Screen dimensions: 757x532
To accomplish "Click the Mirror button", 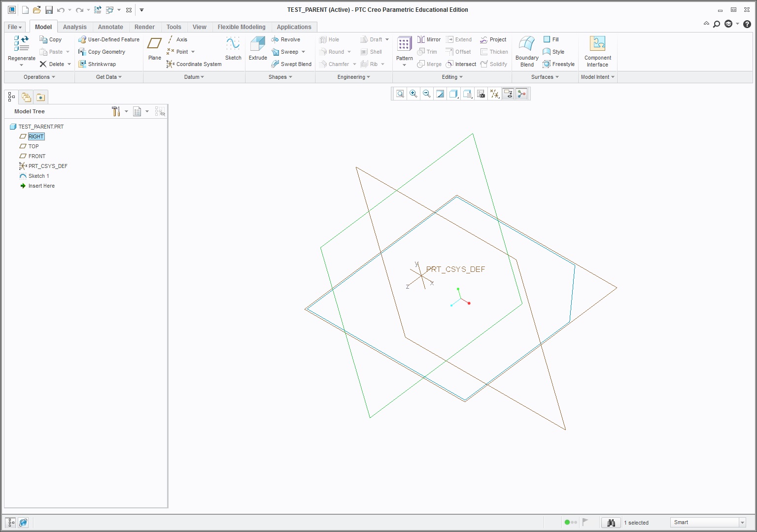I will pos(429,39).
